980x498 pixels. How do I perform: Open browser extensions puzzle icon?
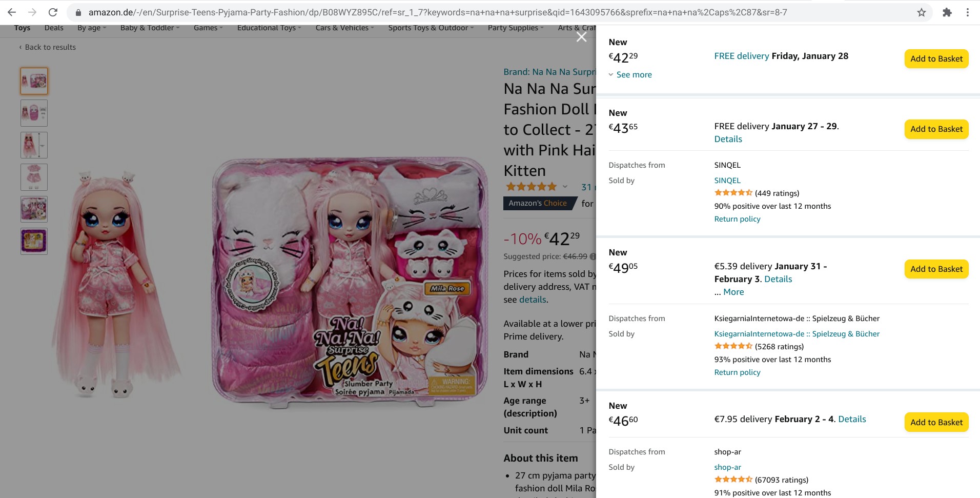(x=947, y=12)
